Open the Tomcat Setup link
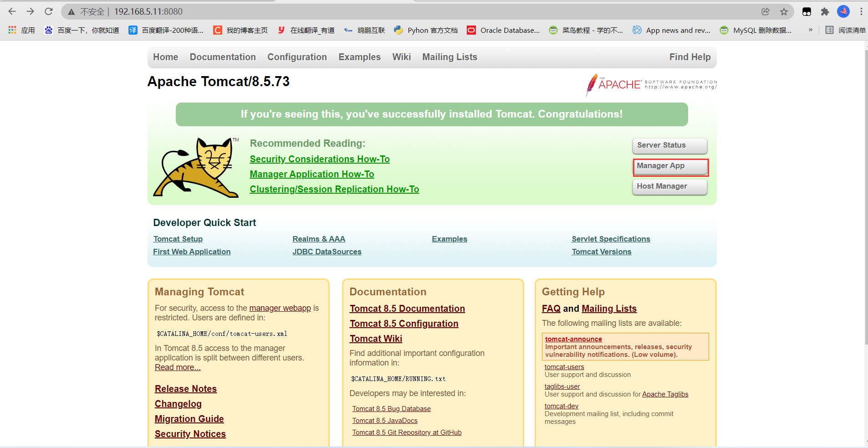Viewport: 868px width, 448px height. pos(178,239)
